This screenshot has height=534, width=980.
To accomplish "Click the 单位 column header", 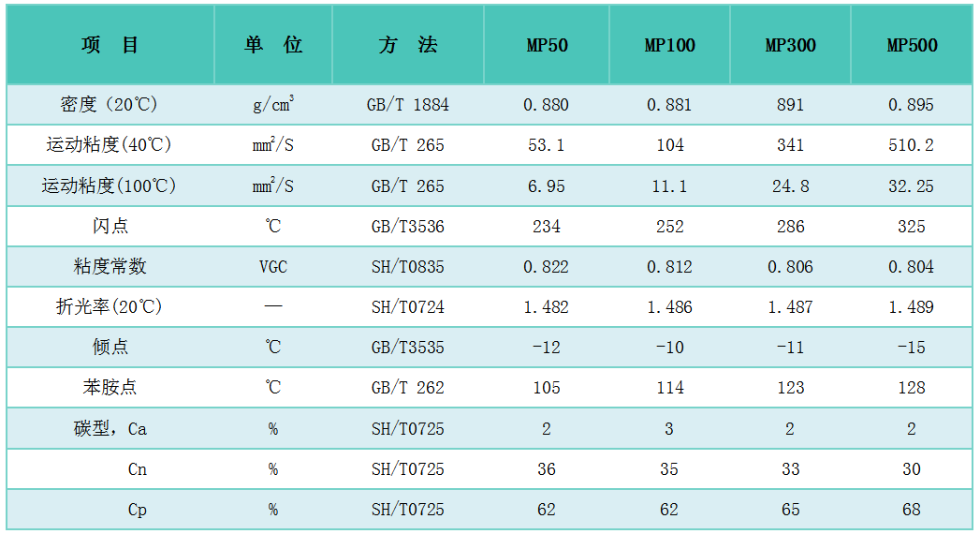I will (x=272, y=45).
